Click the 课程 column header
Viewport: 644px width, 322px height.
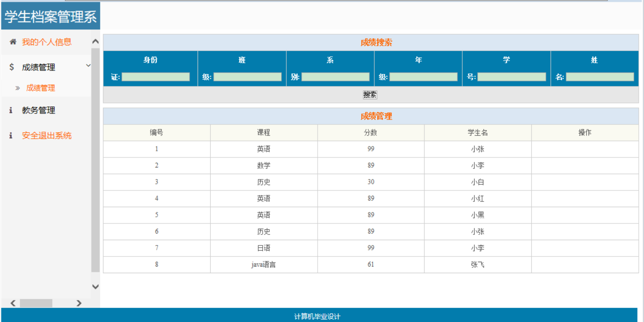(264, 132)
